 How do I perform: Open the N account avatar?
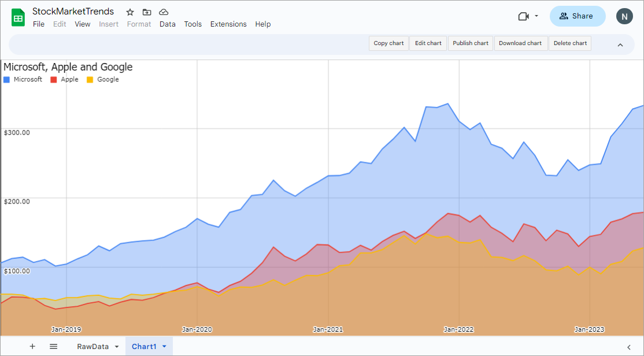624,16
